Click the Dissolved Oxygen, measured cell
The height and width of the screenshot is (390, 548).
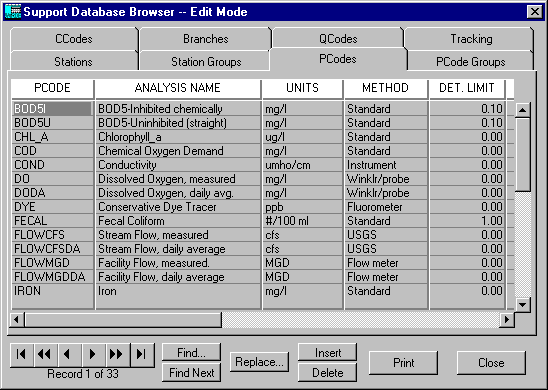178,179
